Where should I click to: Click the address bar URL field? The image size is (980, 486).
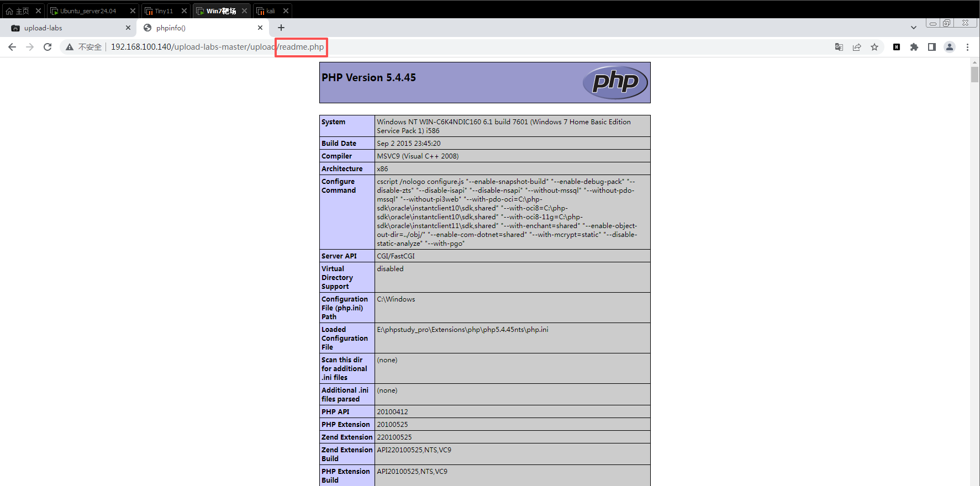tap(217, 47)
